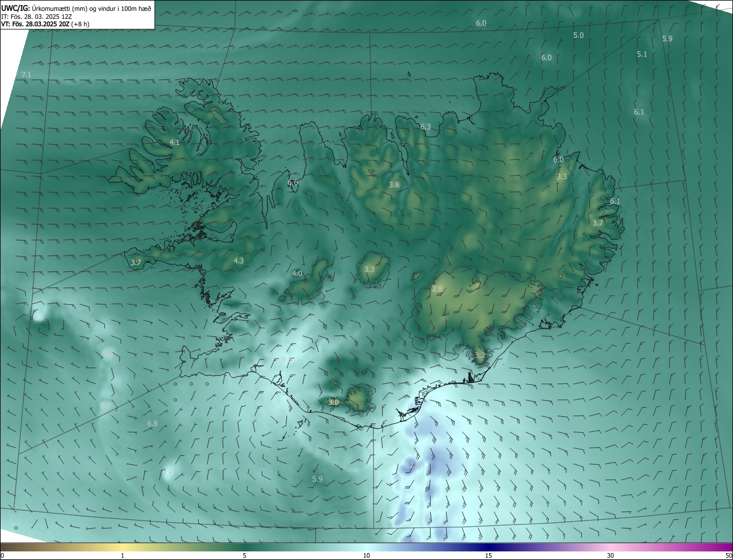Click the 3.0 value in south Iceland

334,403
